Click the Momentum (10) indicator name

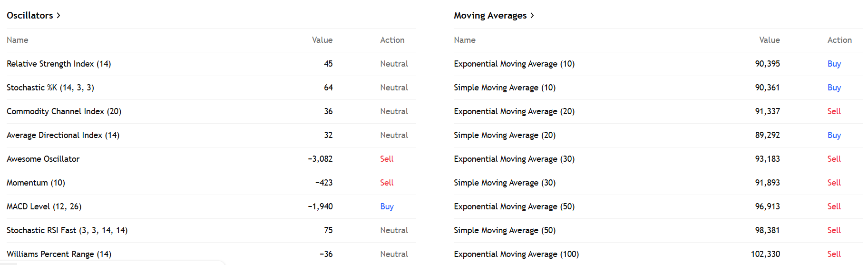36,183
